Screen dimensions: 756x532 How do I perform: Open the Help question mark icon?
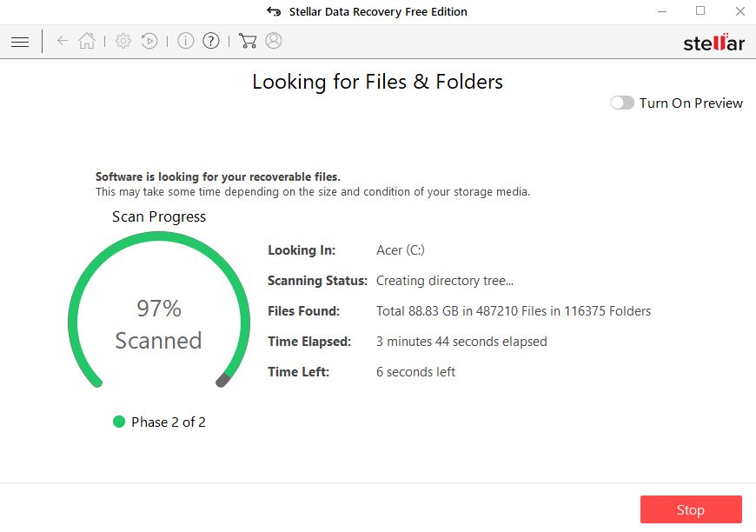[211, 40]
